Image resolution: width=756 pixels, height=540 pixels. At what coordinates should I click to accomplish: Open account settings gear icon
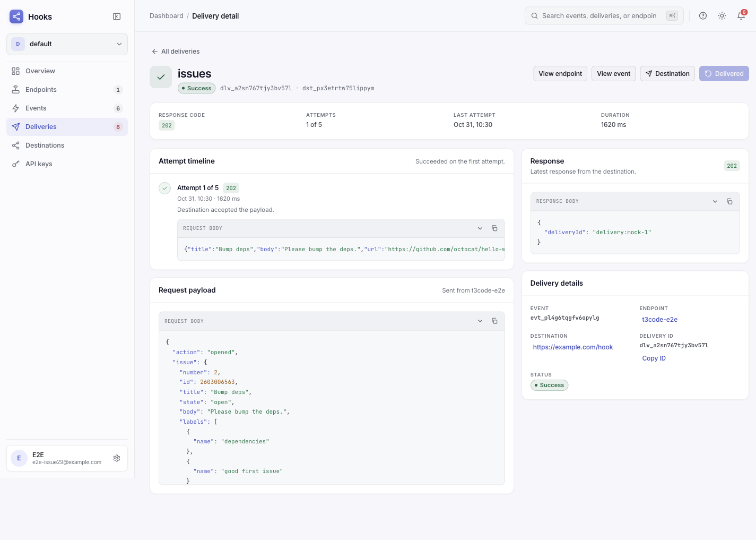[117, 458]
